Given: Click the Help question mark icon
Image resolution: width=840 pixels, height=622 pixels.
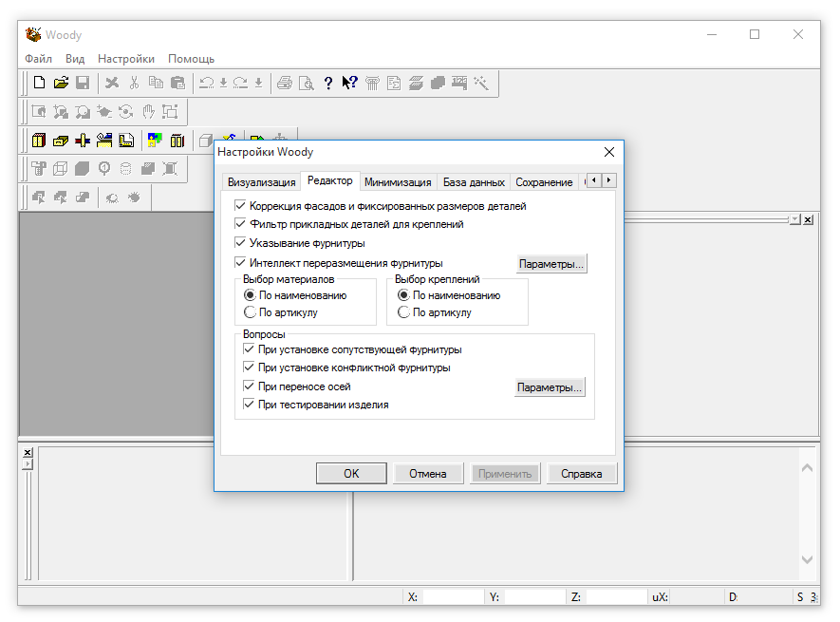Looking at the screenshot, I should pos(328,83).
